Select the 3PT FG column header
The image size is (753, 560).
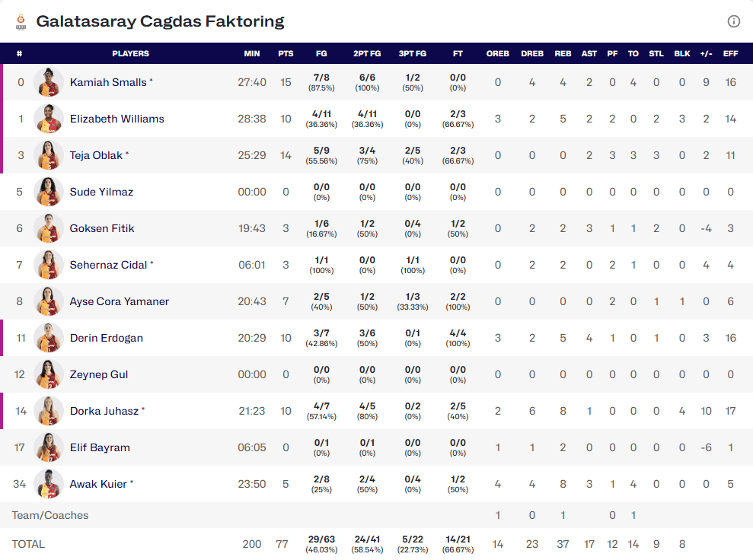[412, 53]
